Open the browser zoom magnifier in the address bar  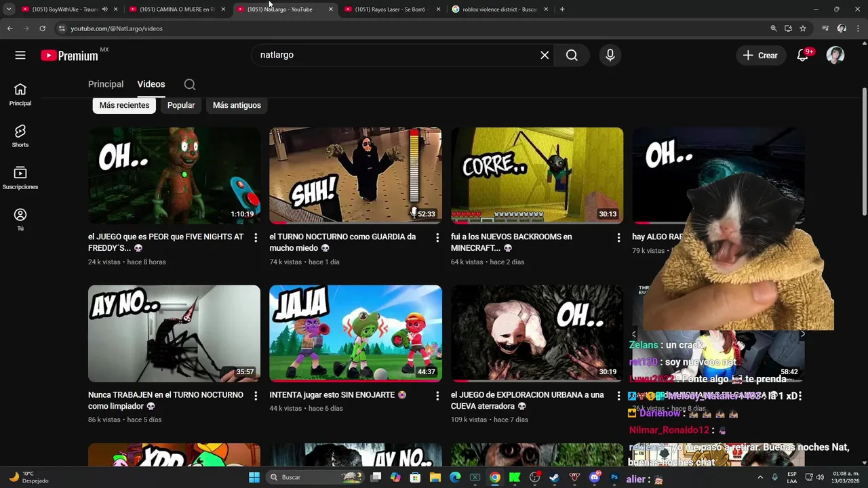pyautogui.click(x=774, y=28)
